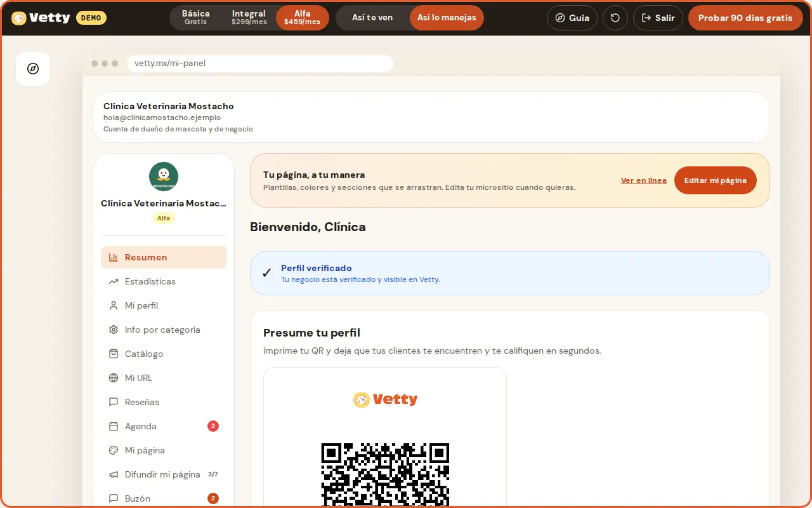This screenshot has width=812, height=508.
Task: Click the Difundir mi página 3/7 progress count
Action: tap(213, 474)
